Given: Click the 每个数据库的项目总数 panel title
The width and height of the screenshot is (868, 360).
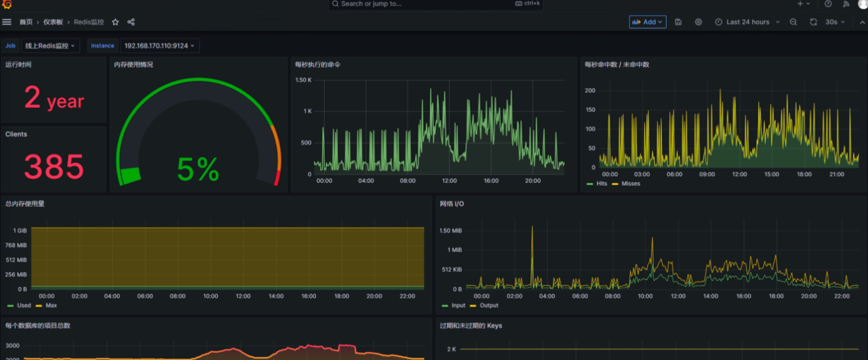Looking at the screenshot, I should (x=38, y=326).
